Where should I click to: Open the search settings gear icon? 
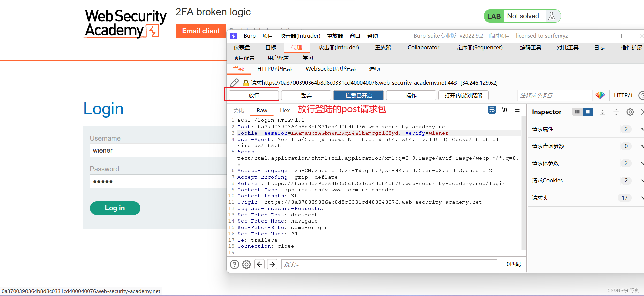pos(246,264)
